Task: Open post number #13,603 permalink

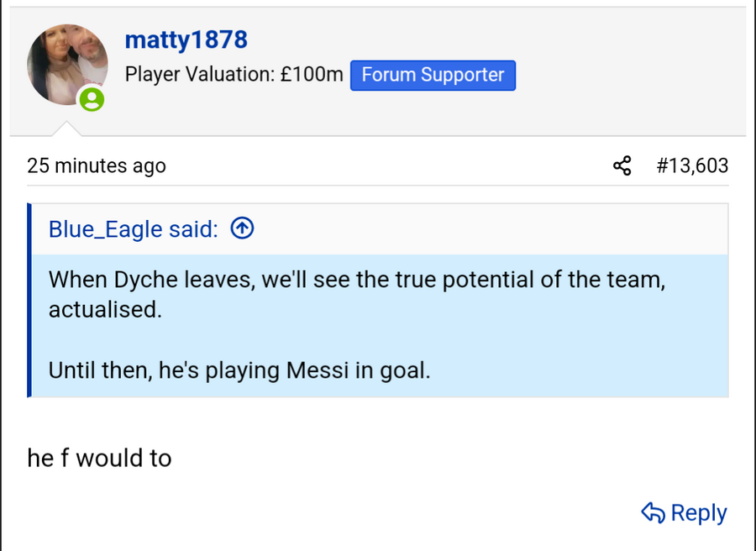Action: point(692,165)
